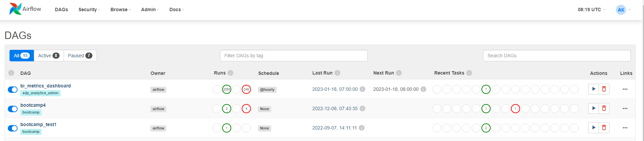Viewport: 644px width, 141px height.
Task: Click the sdp_analytics_admin tag
Action: (x=40, y=93)
